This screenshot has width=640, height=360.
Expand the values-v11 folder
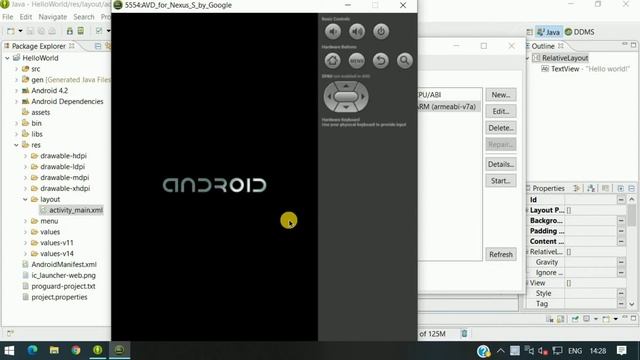25,242
